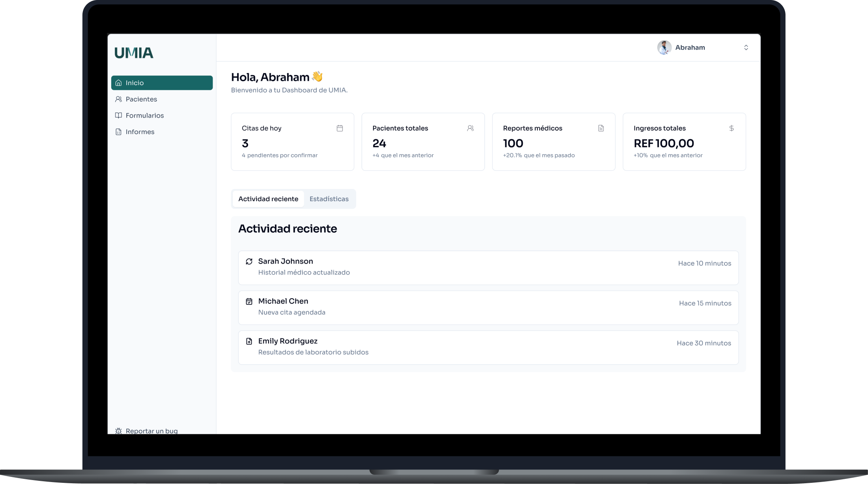The image size is (868, 484).
Task: Click the bug icon in the sidebar footer
Action: 118,430
